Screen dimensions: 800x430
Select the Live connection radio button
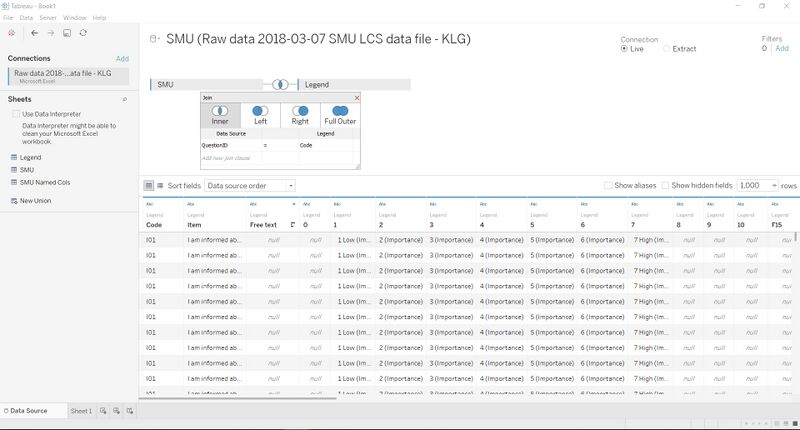[x=624, y=49]
